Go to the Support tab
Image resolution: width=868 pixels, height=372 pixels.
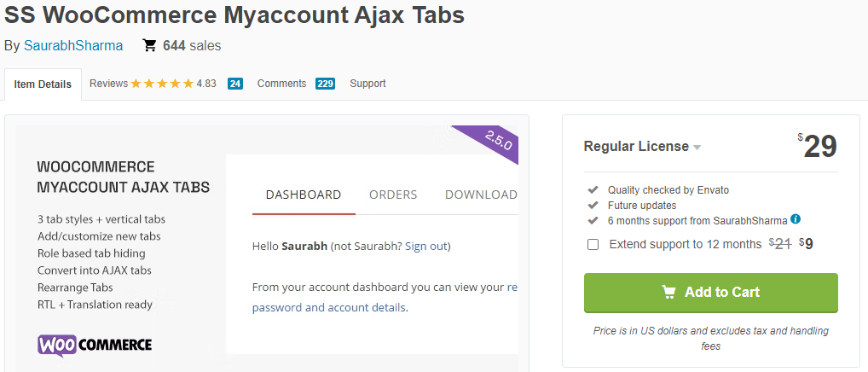point(367,84)
